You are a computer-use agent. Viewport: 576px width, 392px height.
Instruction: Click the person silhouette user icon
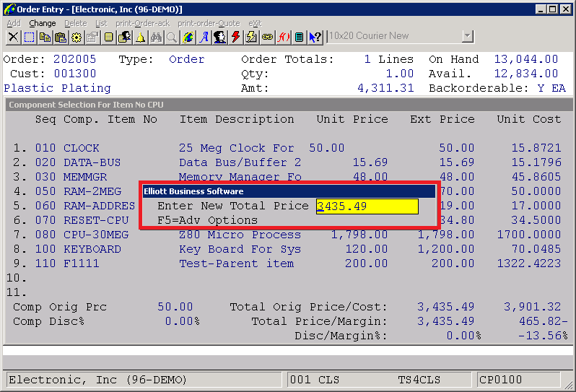click(219, 37)
